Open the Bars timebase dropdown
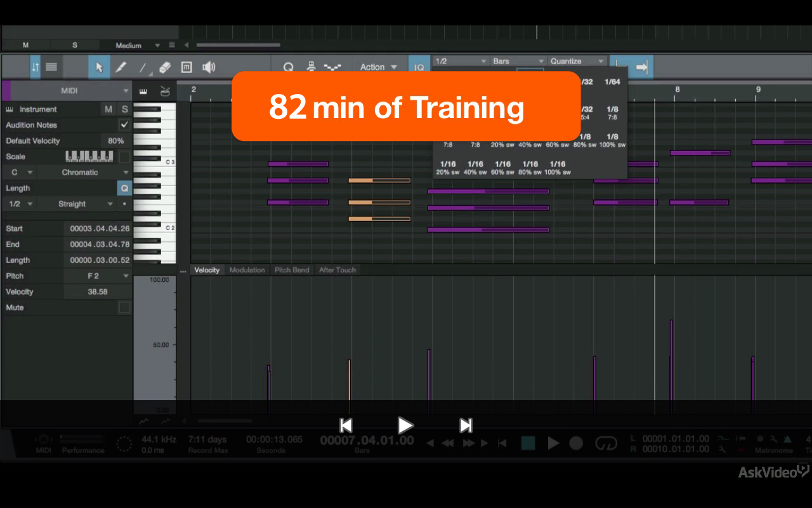The width and height of the screenshot is (812, 508). [x=518, y=61]
